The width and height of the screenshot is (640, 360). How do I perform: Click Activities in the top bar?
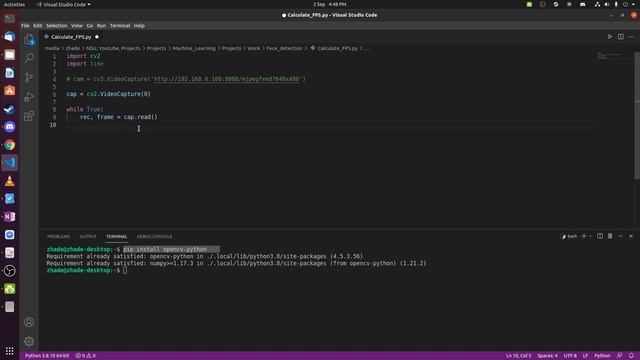pos(14,4)
